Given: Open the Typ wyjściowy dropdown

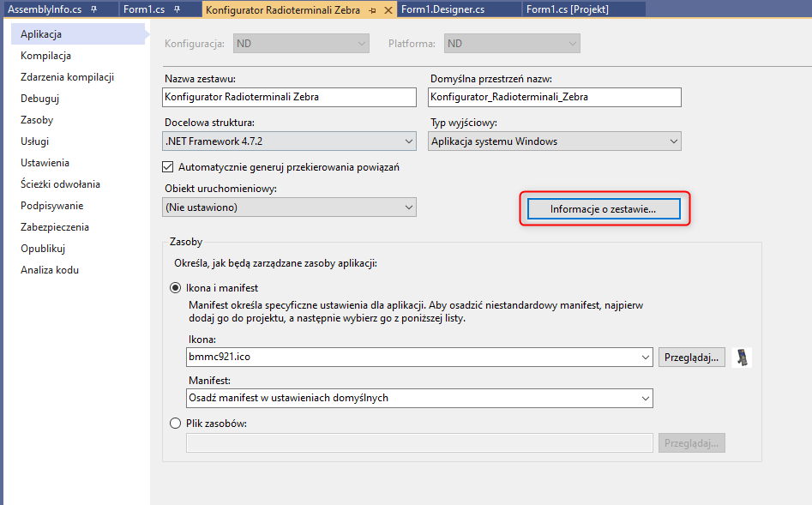Looking at the screenshot, I should tap(673, 141).
